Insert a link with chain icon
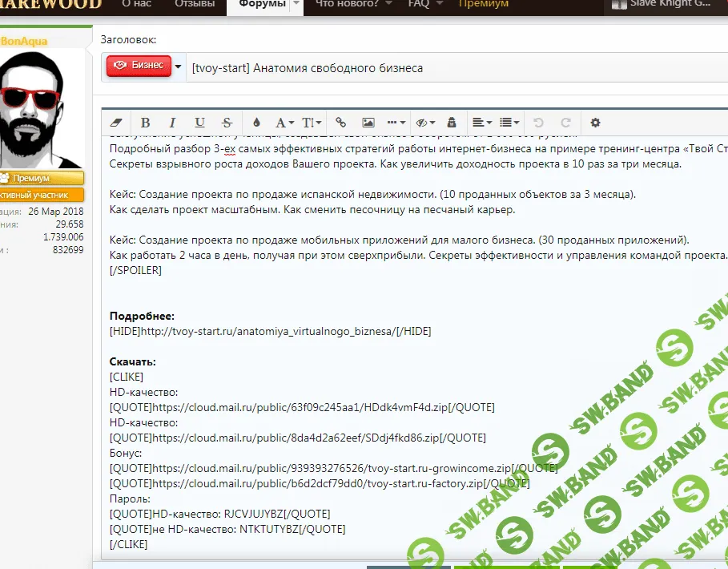Screen dimensions: 728x569 [340, 123]
